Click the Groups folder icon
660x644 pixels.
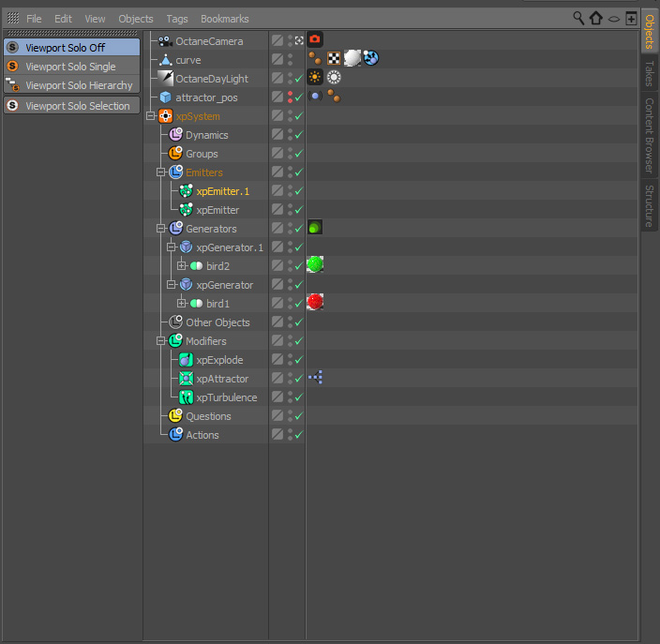click(175, 153)
